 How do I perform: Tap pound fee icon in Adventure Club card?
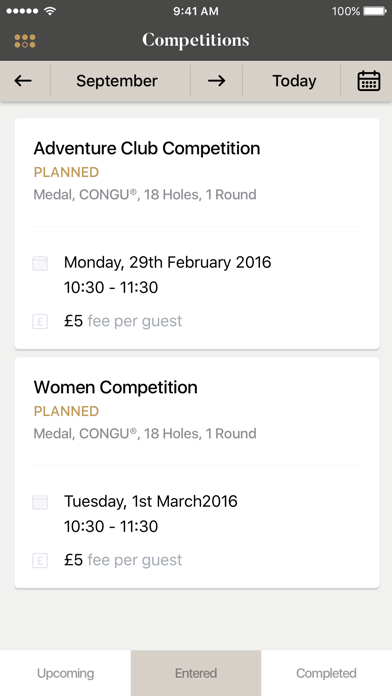[x=40, y=321]
